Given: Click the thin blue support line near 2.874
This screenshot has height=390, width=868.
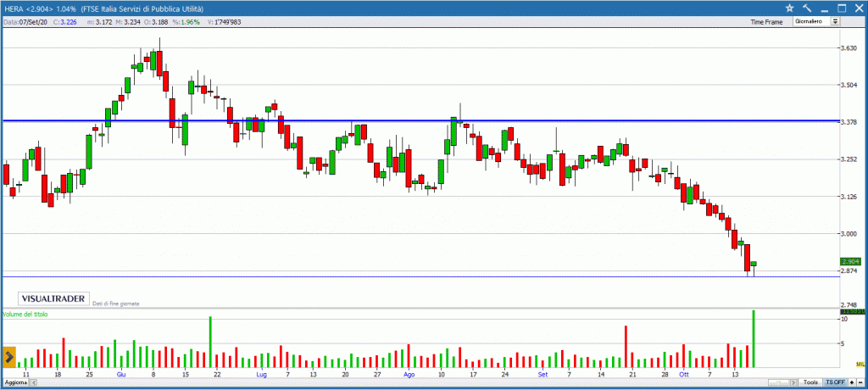Looking at the screenshot, I should pos(420,276).
